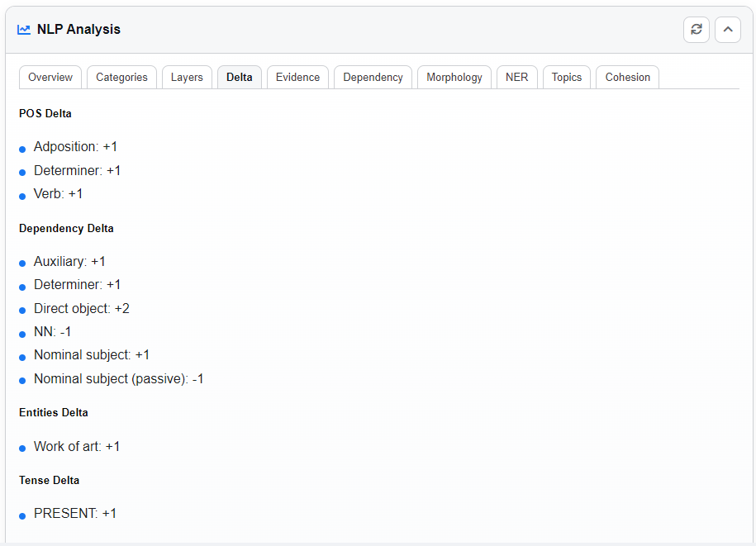This screenshot has height=546, width=756.
Task: Click the Work of art: +1 entry
Action: pos(77,446)
